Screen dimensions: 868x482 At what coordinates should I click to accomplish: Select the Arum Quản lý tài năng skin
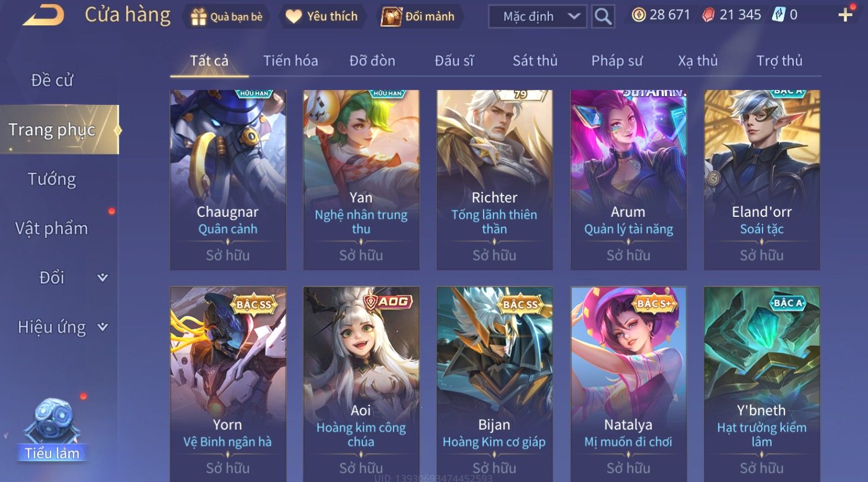click(x=628, y=180)
